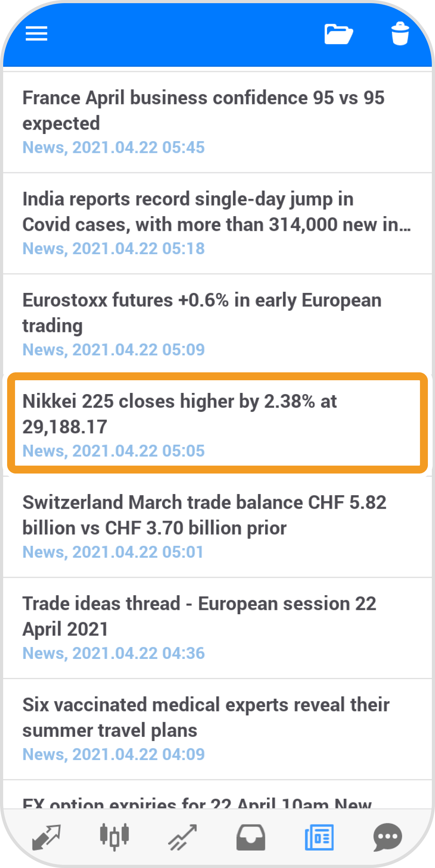Select highlighted Nikkei 225 closes higher article
Viewport: 435px width, 868px height.
coord(180,414)
